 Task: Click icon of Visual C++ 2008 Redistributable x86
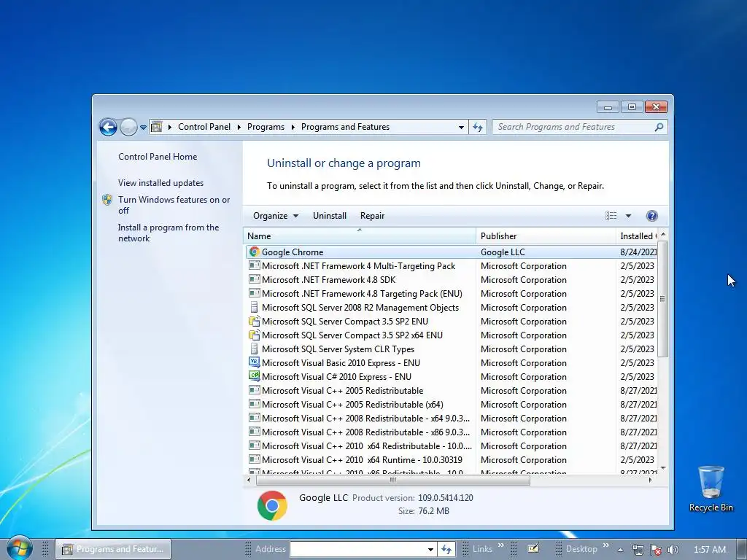255,432
